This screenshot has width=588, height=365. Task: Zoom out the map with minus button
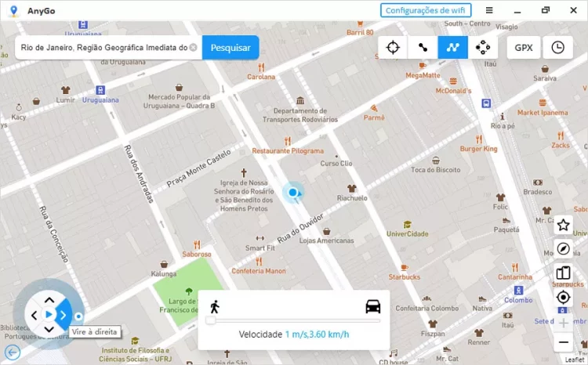click(563, 342)
